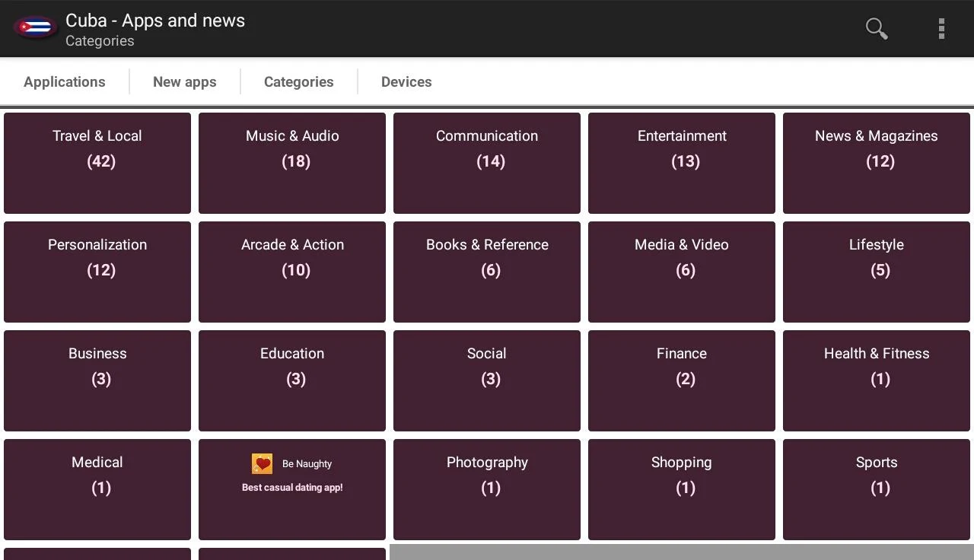The image size is (974, 560).
Task: Open the Devices tab
Action: (x=406, y=81)
